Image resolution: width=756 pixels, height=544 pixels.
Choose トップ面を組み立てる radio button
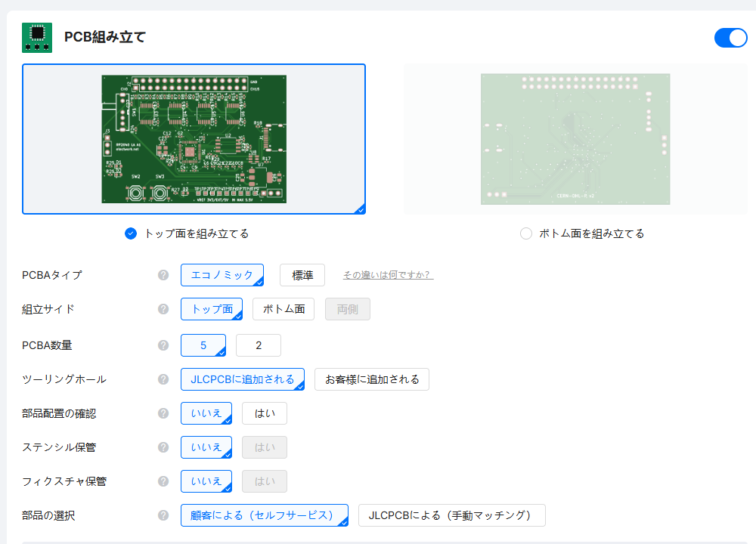tap(131, 233)
